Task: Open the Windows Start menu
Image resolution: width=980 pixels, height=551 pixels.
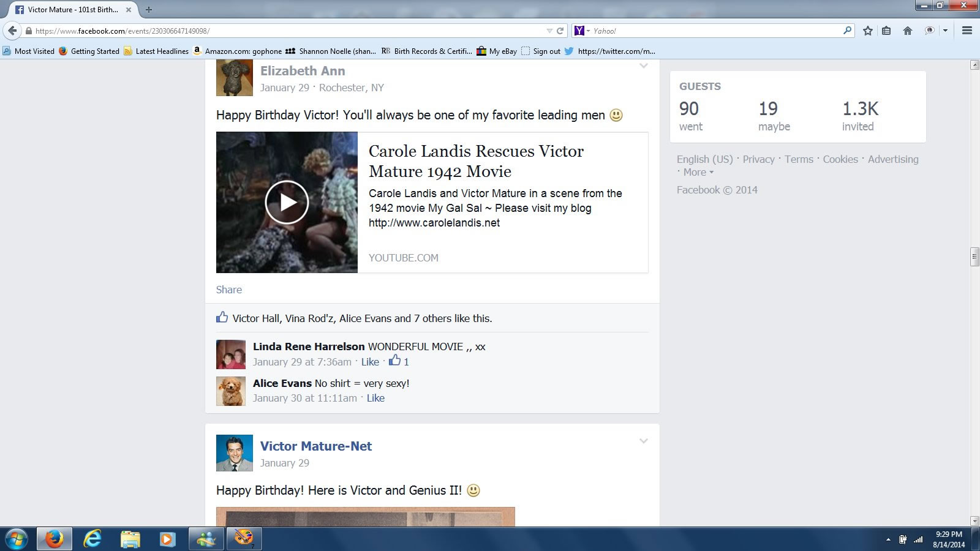Action: pos(17,539)
